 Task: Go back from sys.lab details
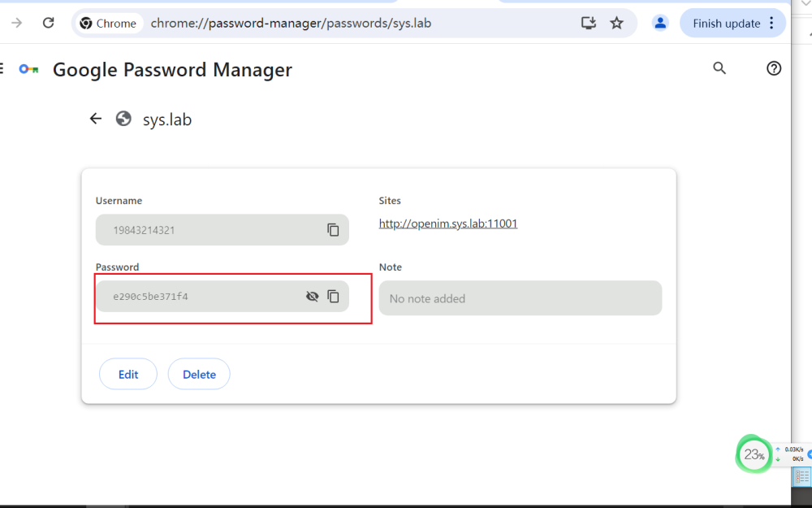tap(96, 119)
